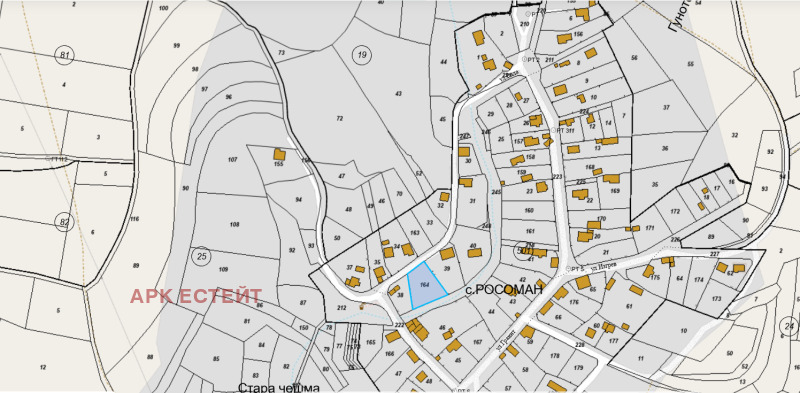Select parcel number 212
The height and width of the screenshot is (393, 800).
[x=341, y=308]
